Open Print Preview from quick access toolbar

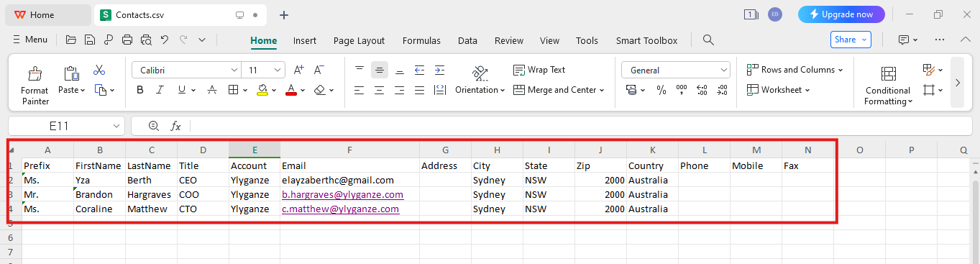[147, 40]
